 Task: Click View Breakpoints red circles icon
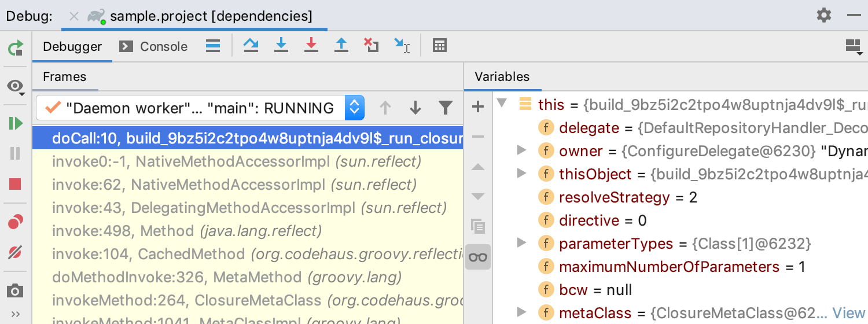coord(16,222)
